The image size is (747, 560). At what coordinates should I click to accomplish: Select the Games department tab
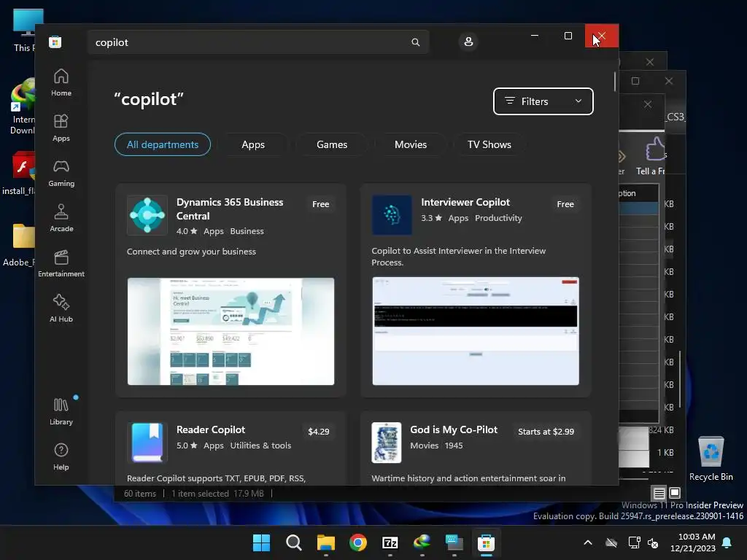pyautogui.click(x=332, y=144)
